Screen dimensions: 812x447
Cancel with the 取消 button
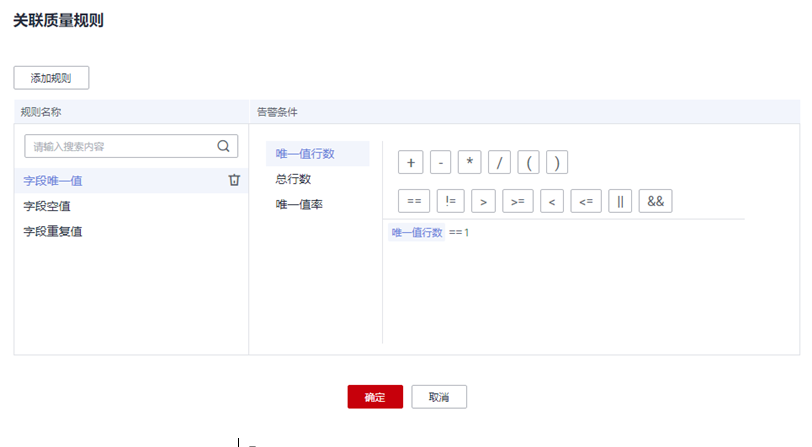439,397
